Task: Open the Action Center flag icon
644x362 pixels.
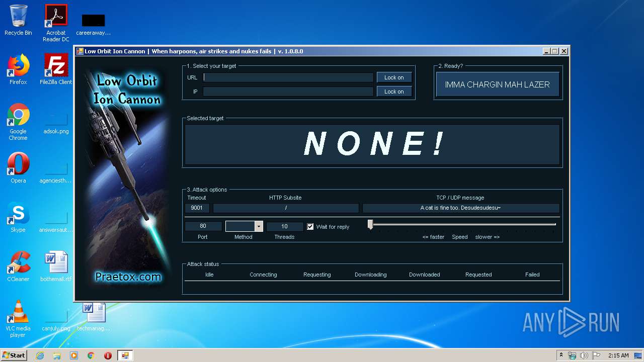Action: pos(596,355)
